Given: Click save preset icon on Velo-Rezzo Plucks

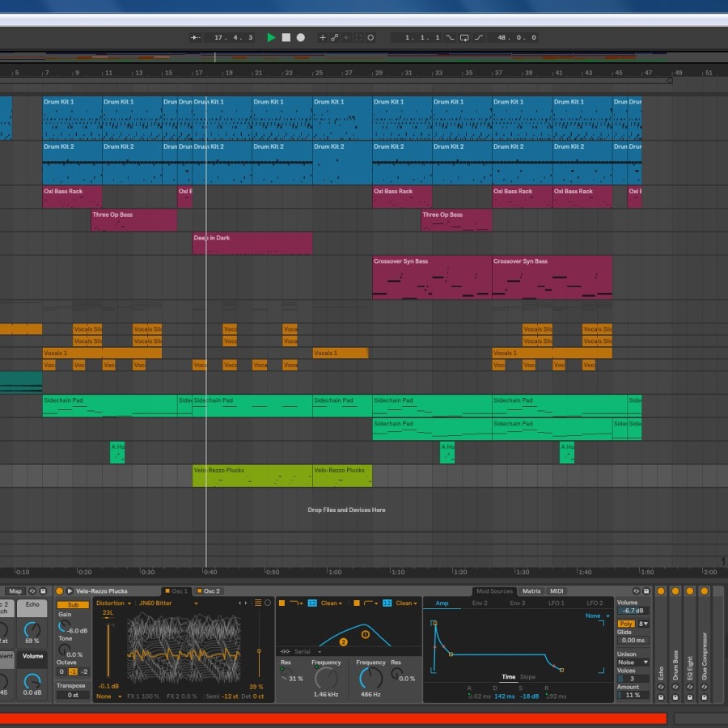Looking at the screenshot, I should (x=646, y=591).
